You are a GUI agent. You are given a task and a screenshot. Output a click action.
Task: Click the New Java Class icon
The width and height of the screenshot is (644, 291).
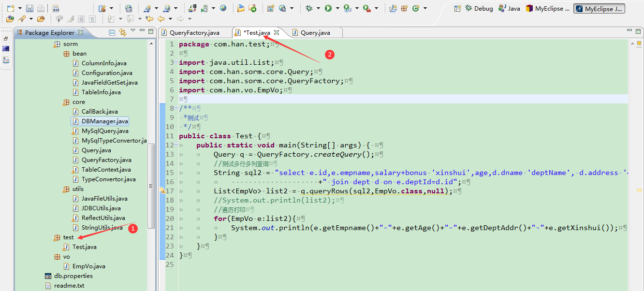416,8
